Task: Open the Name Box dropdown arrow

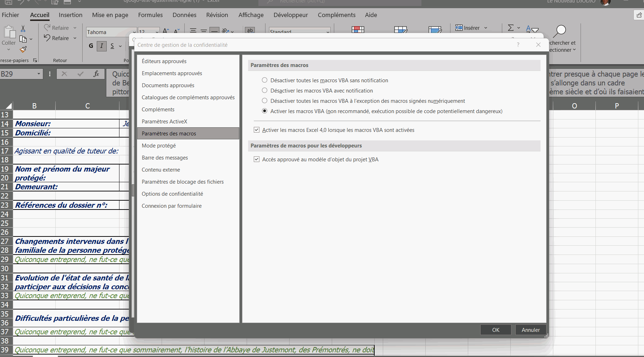Action: (39, 74)
